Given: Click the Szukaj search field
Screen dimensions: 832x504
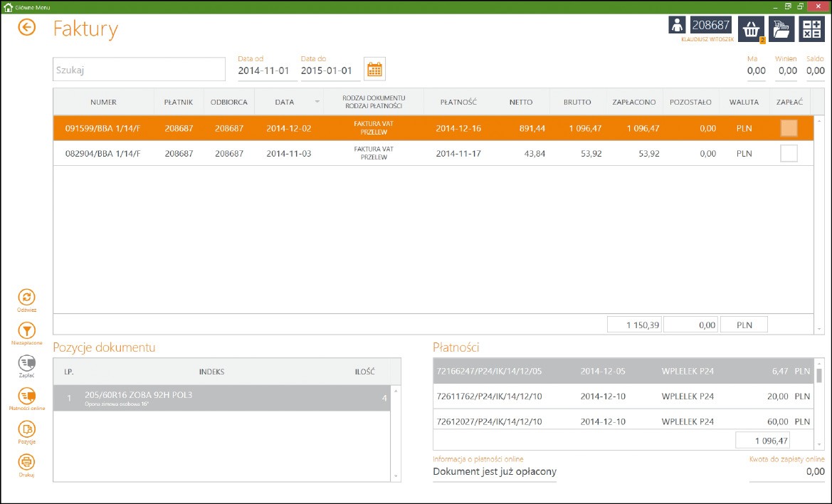Looking at the screenshot, I should (x=139, y=70).
